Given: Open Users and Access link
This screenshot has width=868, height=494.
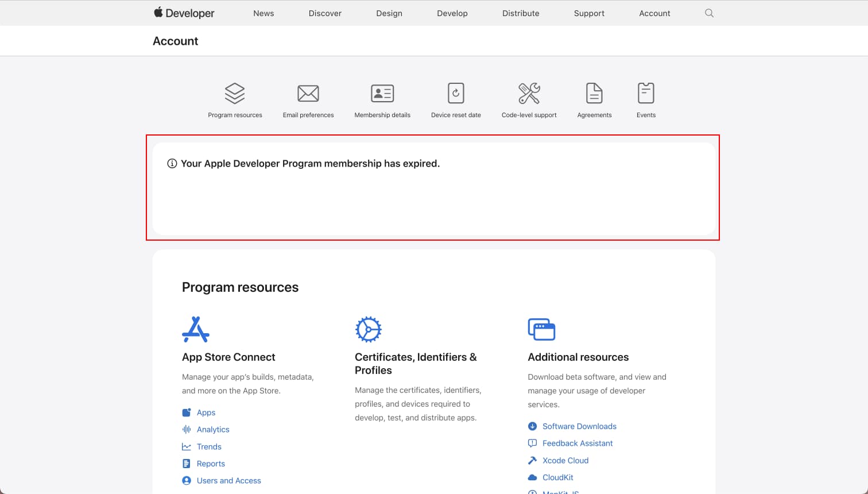Looking at the screenshot, I should (228, 481).
